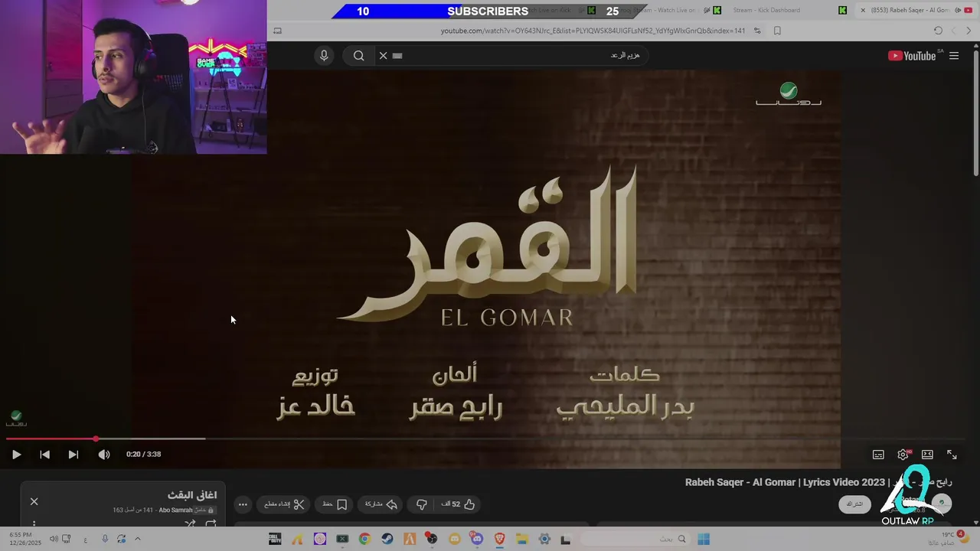Open the YouTube home logo
Viewport: 980px width, 551px height.
[912, 56]
